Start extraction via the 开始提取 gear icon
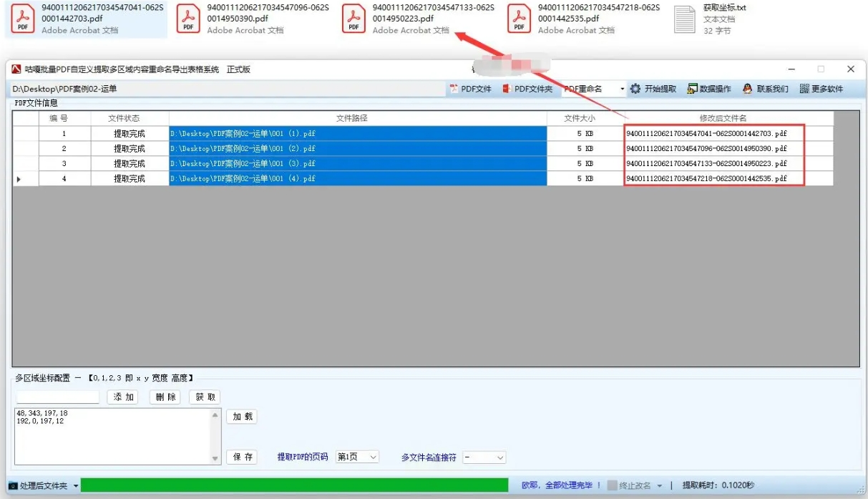Viewport: 868px width, 499px height. point(635,89)
